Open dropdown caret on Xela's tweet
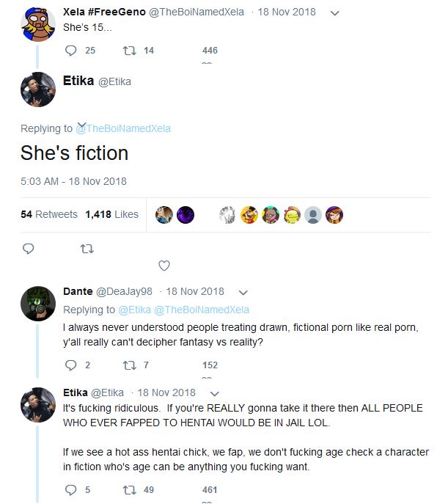 [x=335, y=13]
